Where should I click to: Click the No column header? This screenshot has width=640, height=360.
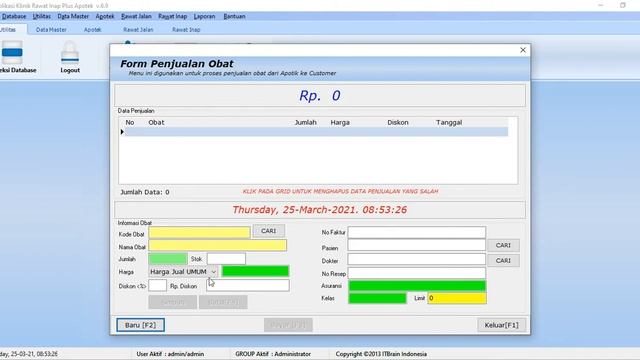pos(130,122)
